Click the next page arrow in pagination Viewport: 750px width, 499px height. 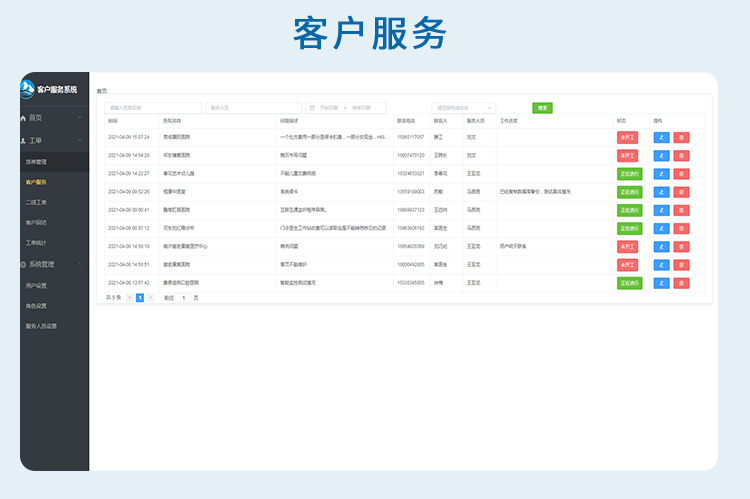pos(151,298)
